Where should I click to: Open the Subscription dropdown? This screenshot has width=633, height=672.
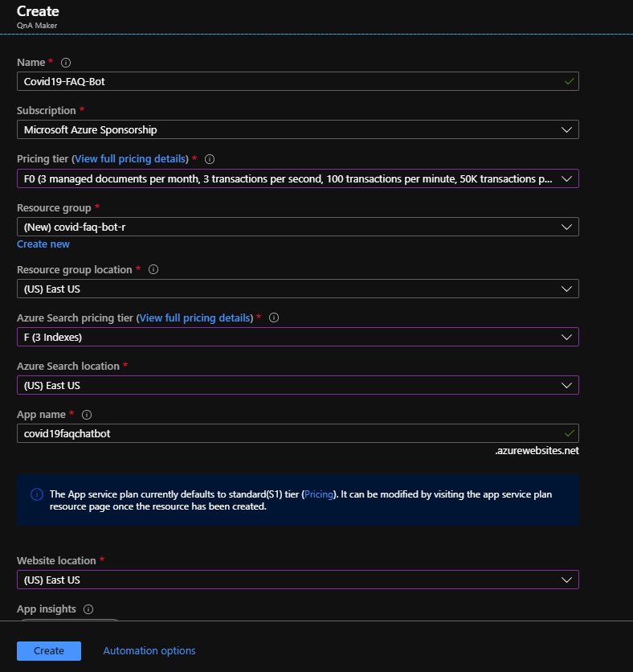[298, 129]
